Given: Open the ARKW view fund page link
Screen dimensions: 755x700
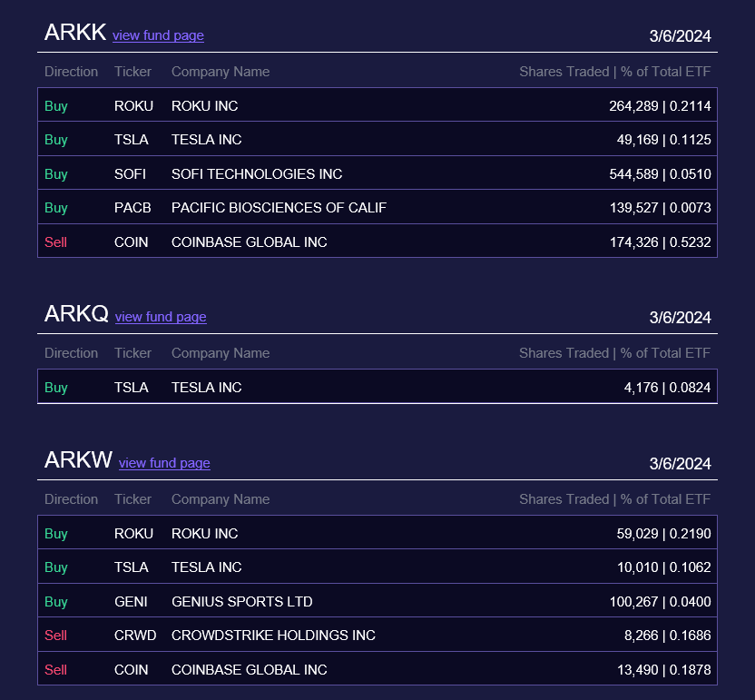Looking at the screenshot, I should [x=164, y=464].
